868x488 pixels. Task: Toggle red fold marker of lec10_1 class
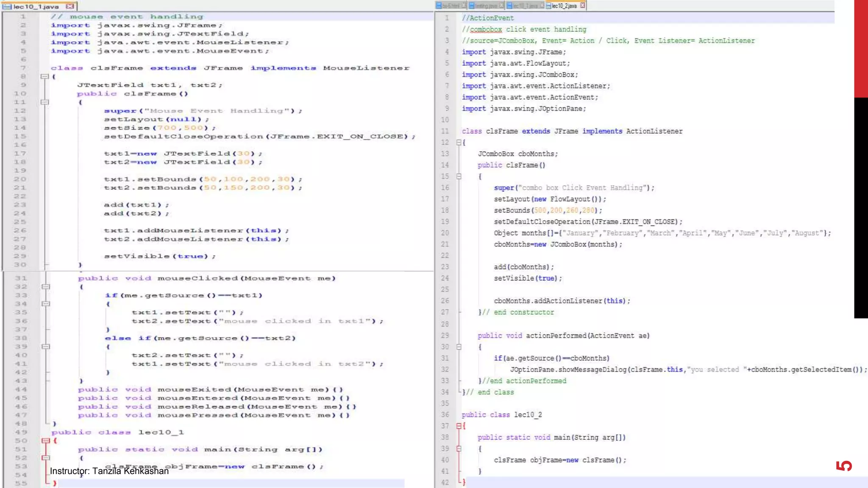pyautogui.click(x=45, y=441)
